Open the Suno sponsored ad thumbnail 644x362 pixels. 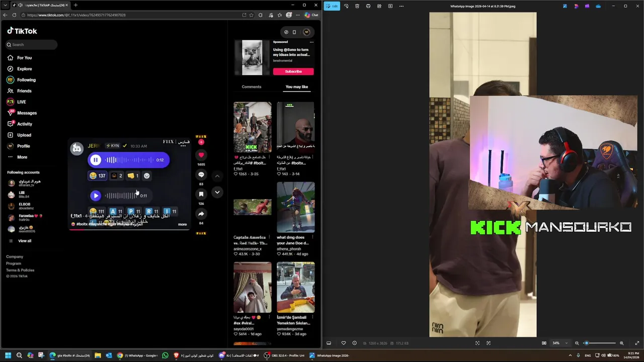coord(252,58)
